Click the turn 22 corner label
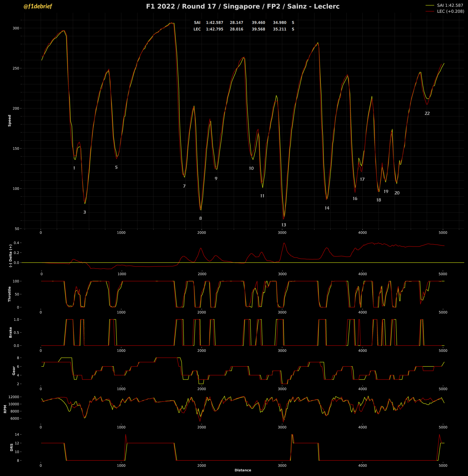 427,113
